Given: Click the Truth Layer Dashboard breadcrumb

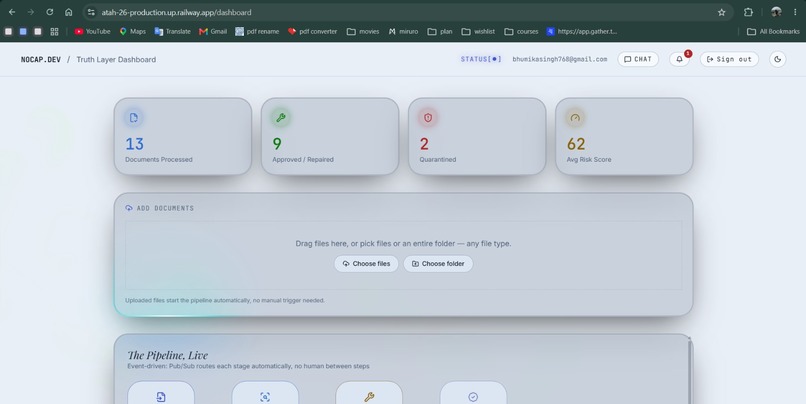Looking at the screenshot, I should [x=116, y=60].
